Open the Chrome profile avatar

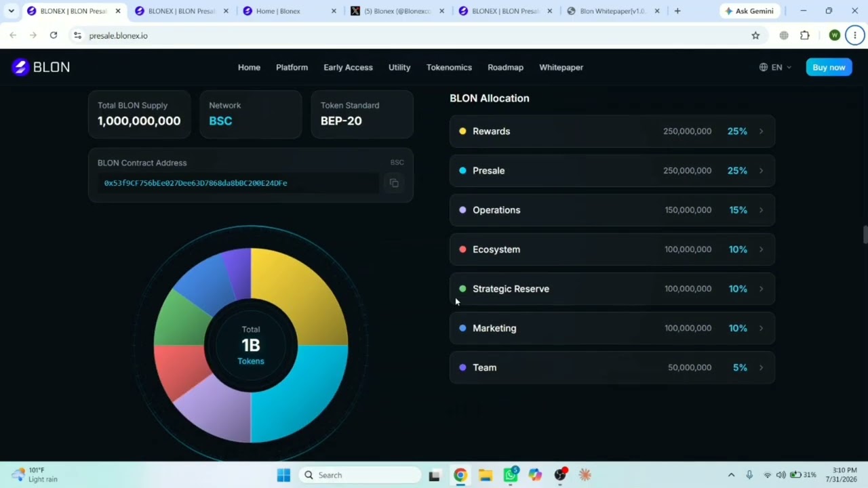point(835,35)
